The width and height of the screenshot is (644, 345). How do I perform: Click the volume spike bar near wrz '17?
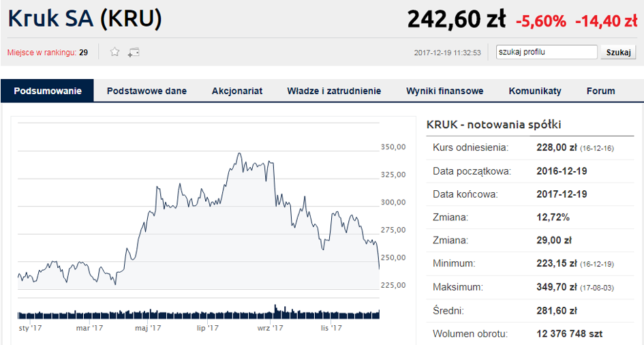tap(275, 312)
